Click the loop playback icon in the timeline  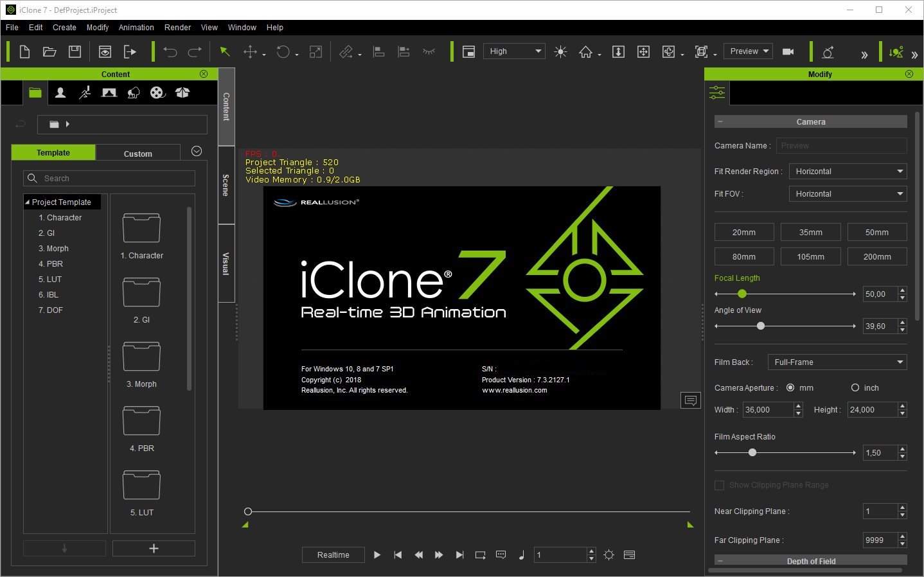480,555
